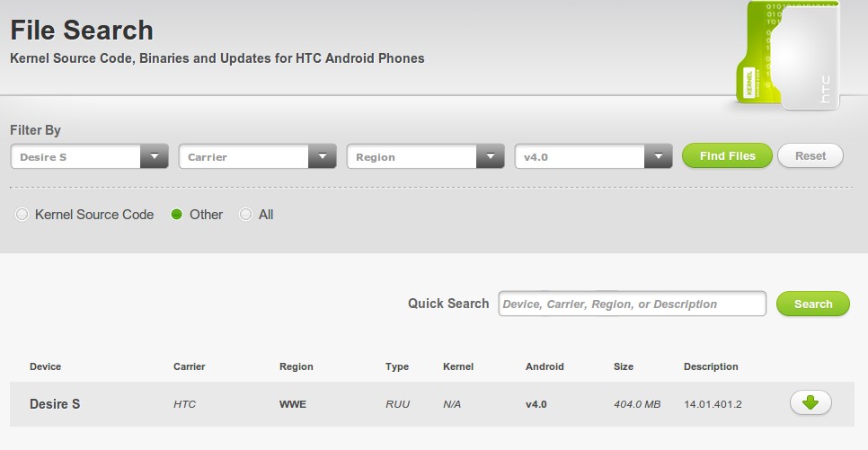Click the green Search button
Screen dimensions: 868x450
(x=812, y=304)
